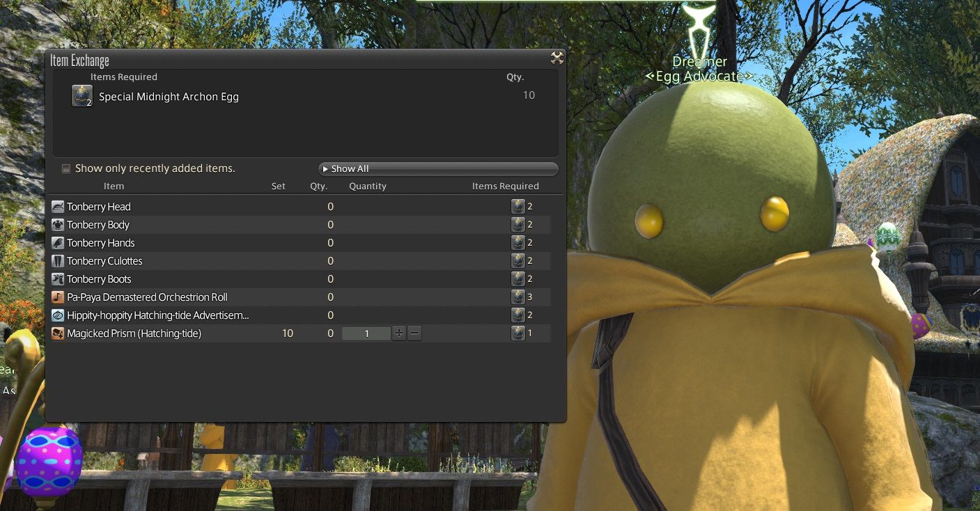Select the Tonberry Head row text
The image size is (980, 511).
(x=99, y=207)
